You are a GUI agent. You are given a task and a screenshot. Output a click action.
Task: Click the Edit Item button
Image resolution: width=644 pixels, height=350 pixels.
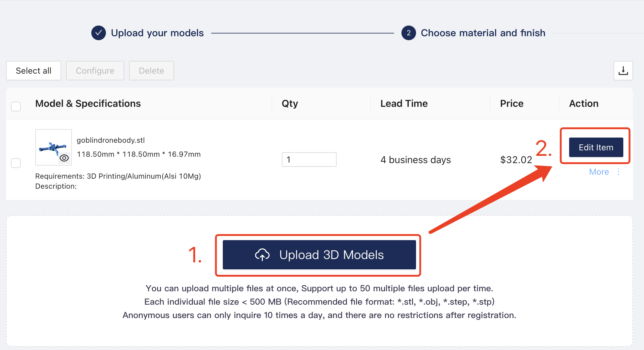[596, 147]
